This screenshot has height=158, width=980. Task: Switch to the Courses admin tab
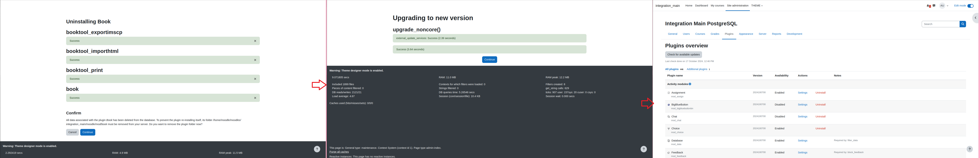point(700,34)
